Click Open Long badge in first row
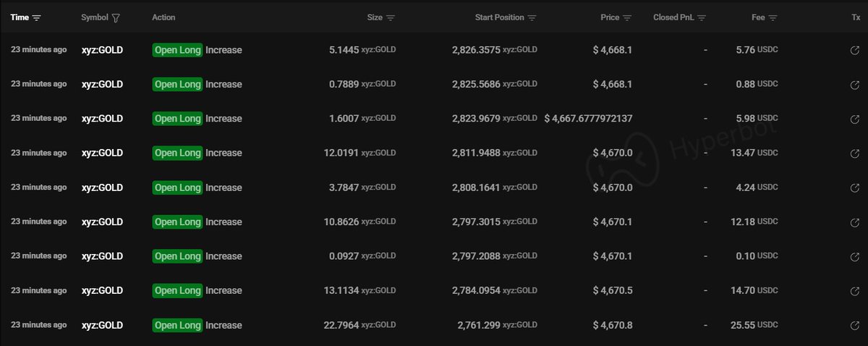Screen dimensions: 868x346 [177, 50]
